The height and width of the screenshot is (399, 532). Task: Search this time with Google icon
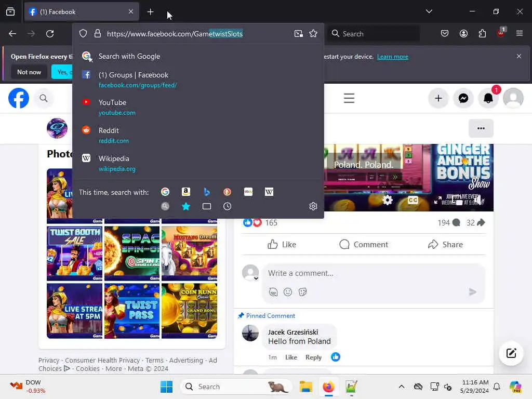point(165,192)
